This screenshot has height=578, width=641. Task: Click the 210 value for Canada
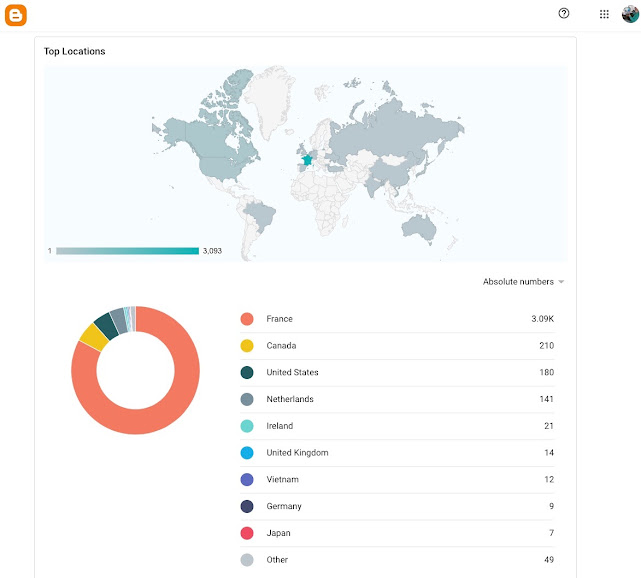tap(547, 346)
